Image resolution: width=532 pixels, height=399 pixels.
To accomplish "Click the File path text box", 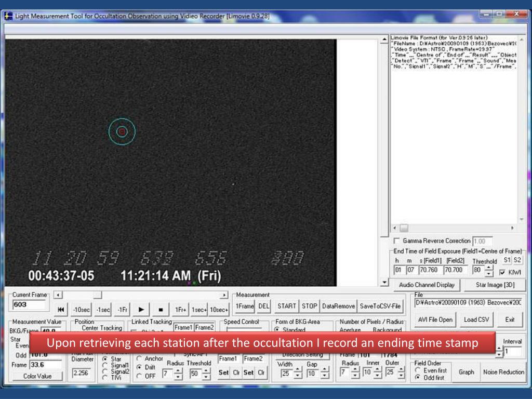I will point(468,302).
